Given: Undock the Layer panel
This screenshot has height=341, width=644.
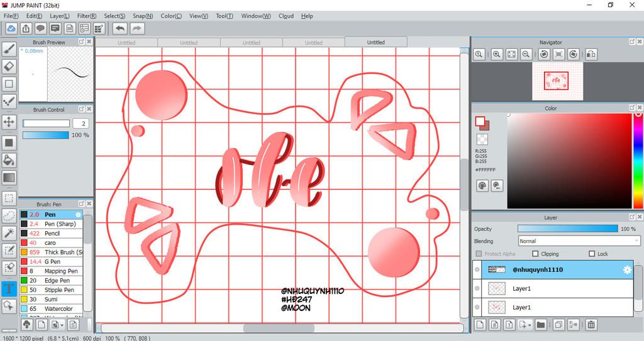Looking at the screenshot, I should pyautogui.click(x=632, y=217).
